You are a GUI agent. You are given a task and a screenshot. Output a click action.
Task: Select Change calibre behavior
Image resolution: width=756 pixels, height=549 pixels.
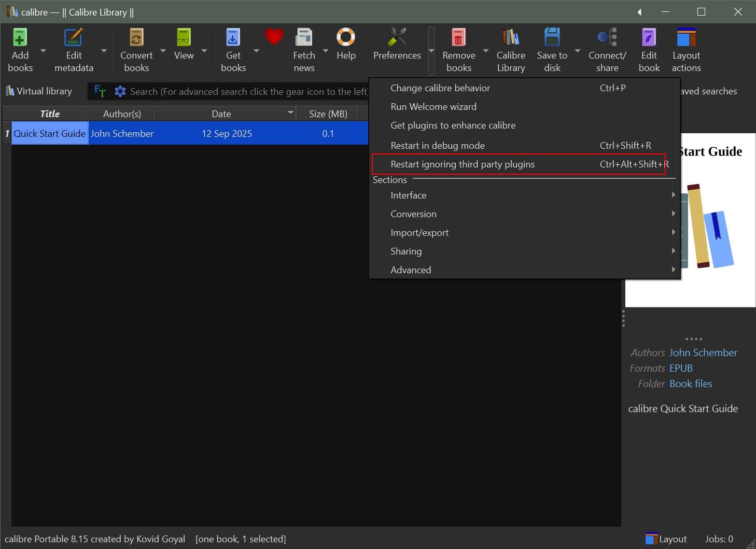point(524,88)
